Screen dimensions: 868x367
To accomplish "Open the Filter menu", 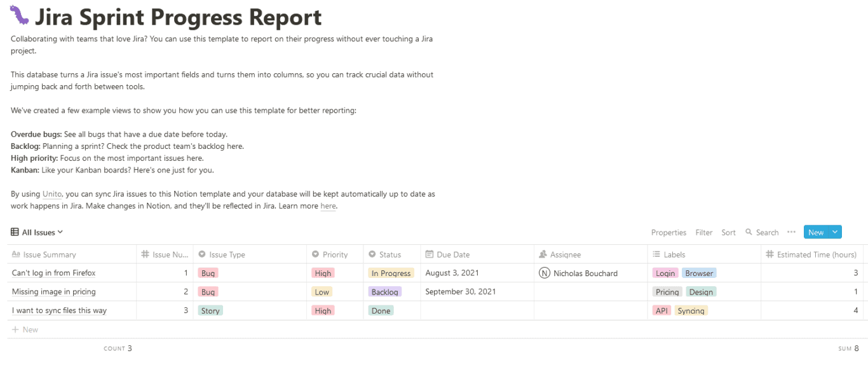I will pos(703,232).
